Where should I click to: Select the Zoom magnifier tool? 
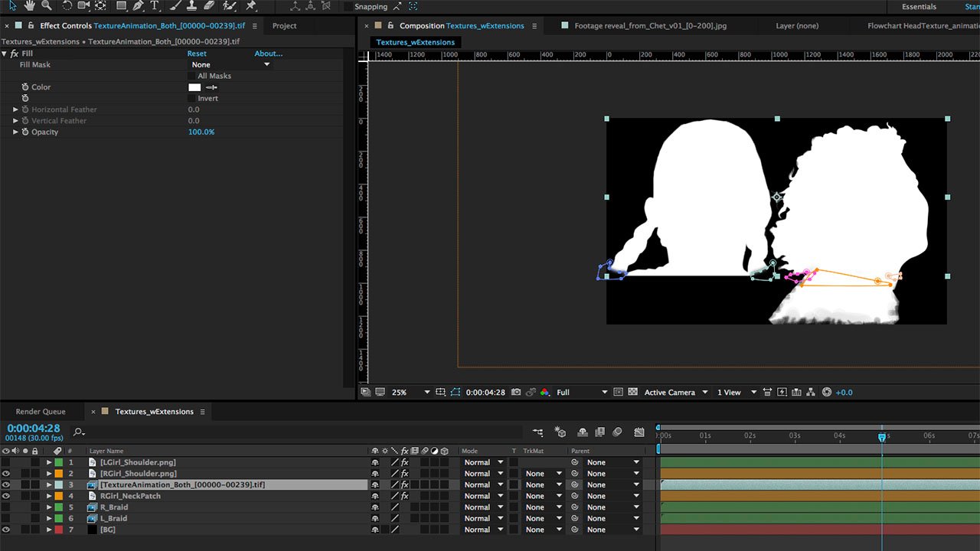point(47,6)
